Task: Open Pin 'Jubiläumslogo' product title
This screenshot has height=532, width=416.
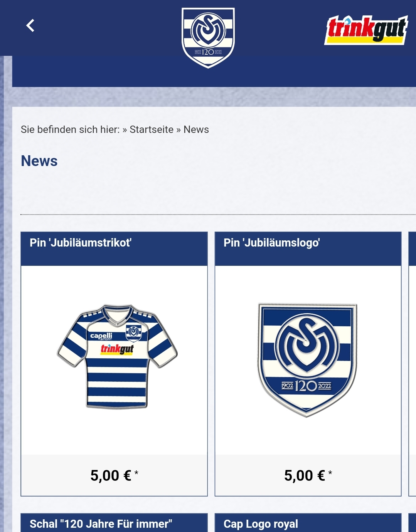Action: coord(272,243)
